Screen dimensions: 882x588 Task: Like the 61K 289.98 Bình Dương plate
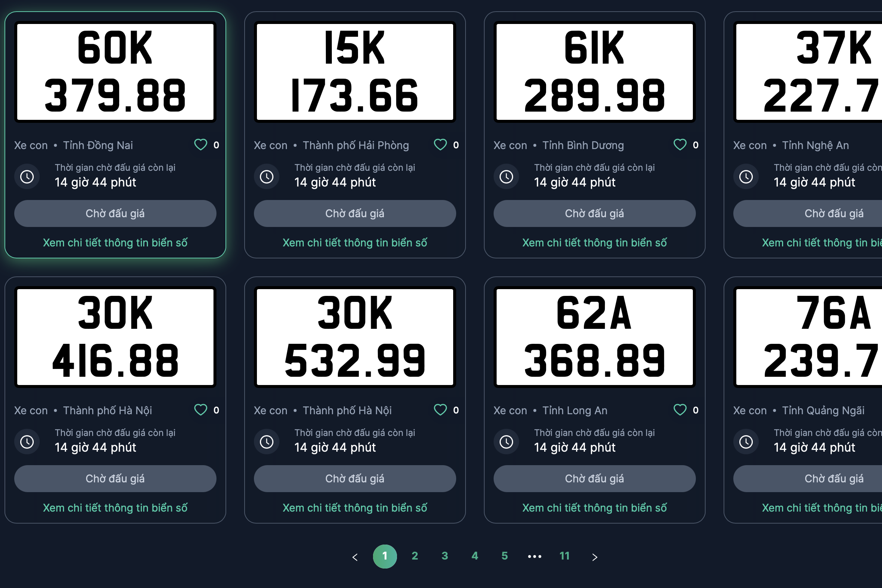click(680, 145)
